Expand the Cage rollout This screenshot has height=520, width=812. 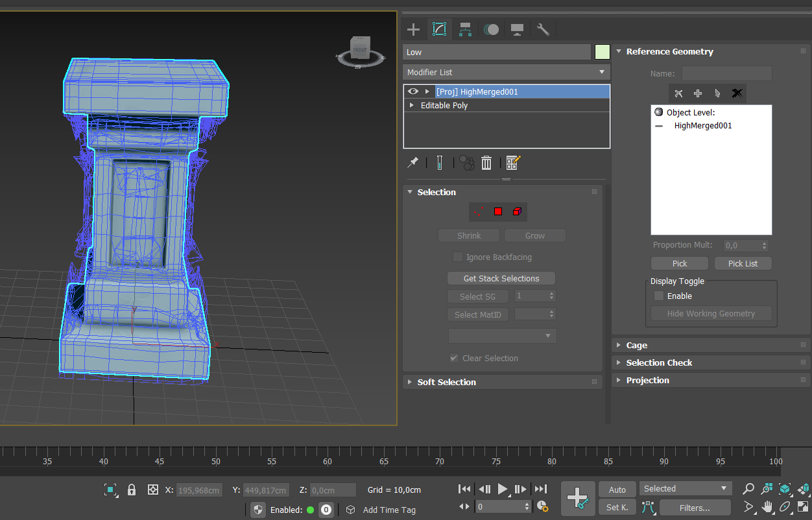637,345
